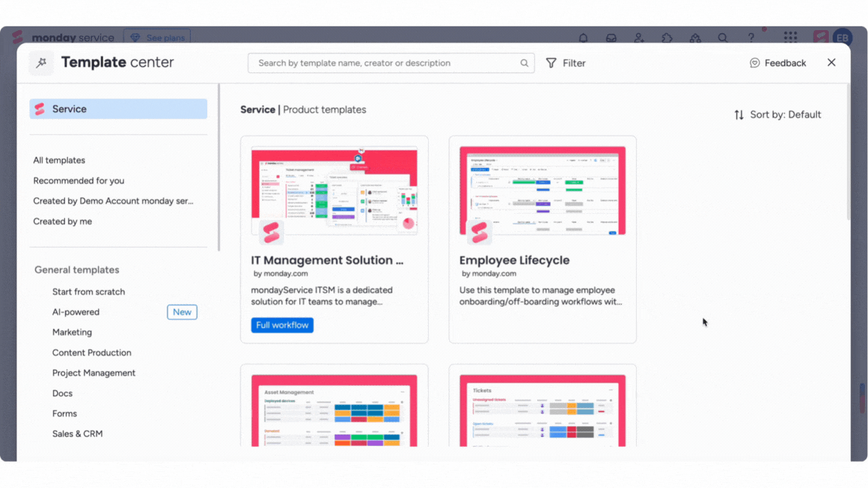Open Docs templates category
Screen dimensions: 868x488
[63, 393]
